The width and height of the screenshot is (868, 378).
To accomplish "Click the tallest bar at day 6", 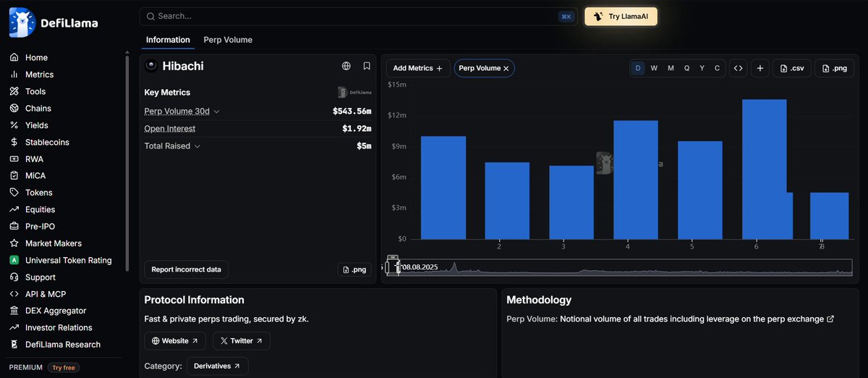I will pos(764,169).
